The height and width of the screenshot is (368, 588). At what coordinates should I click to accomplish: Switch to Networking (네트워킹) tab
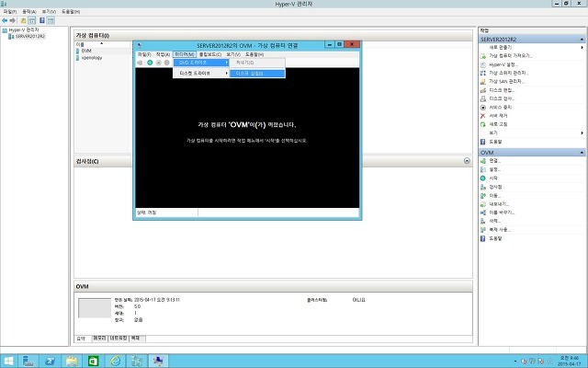119,339
